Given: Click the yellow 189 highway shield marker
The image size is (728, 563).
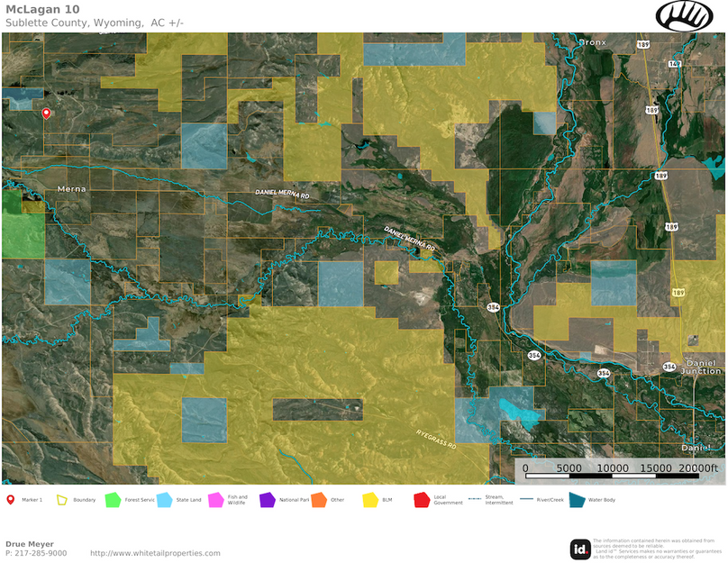Looking at the screenshot, I should click(677, 293).
